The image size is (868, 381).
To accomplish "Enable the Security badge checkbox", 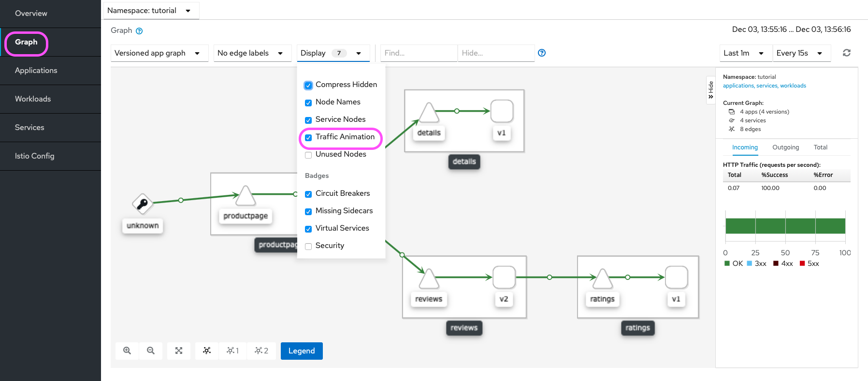I will (308, 246).
